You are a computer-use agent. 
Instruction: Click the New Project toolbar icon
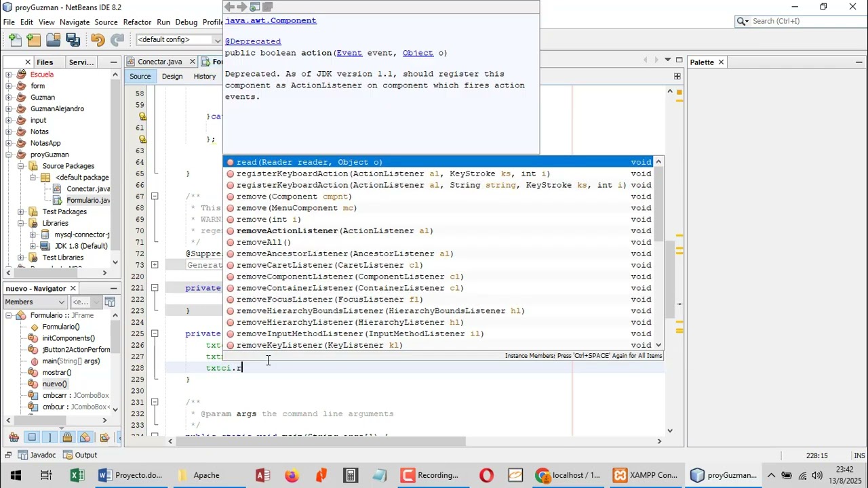[x=34, y=40]
